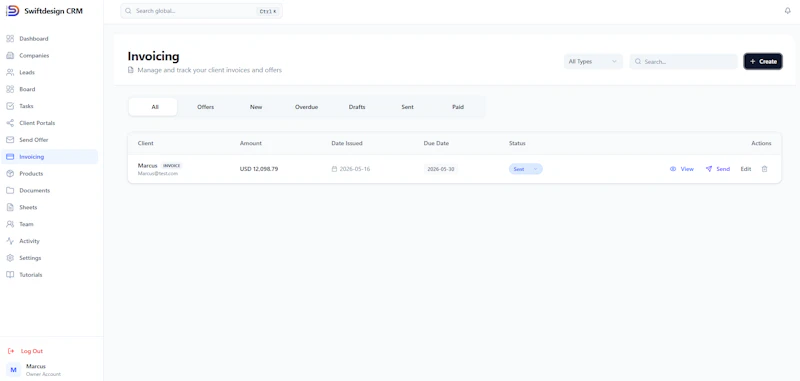800x381 pixels.
Task: Open the All Types filter dropdown
Action: click(x=593, y=61)
